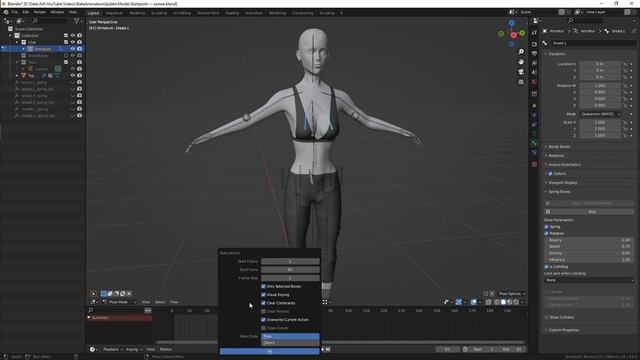Toggle Deform checkbox in bone properties

pyautogui.click(x=550, y=173)
